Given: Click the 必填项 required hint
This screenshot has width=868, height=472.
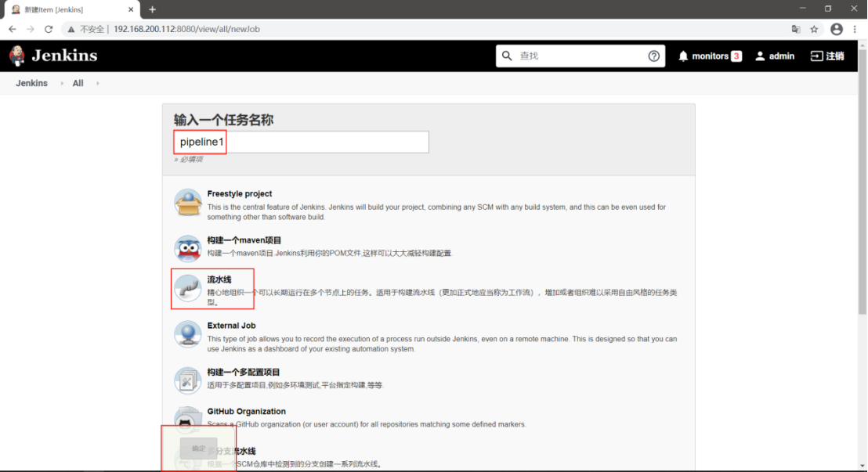Looking at the screenshot, I should tap(189, 160).
